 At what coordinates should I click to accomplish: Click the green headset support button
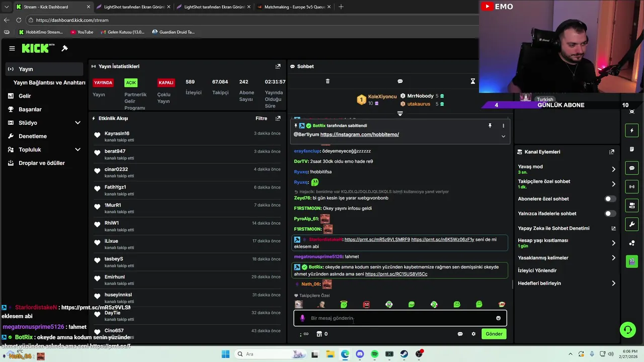(627, 330)
